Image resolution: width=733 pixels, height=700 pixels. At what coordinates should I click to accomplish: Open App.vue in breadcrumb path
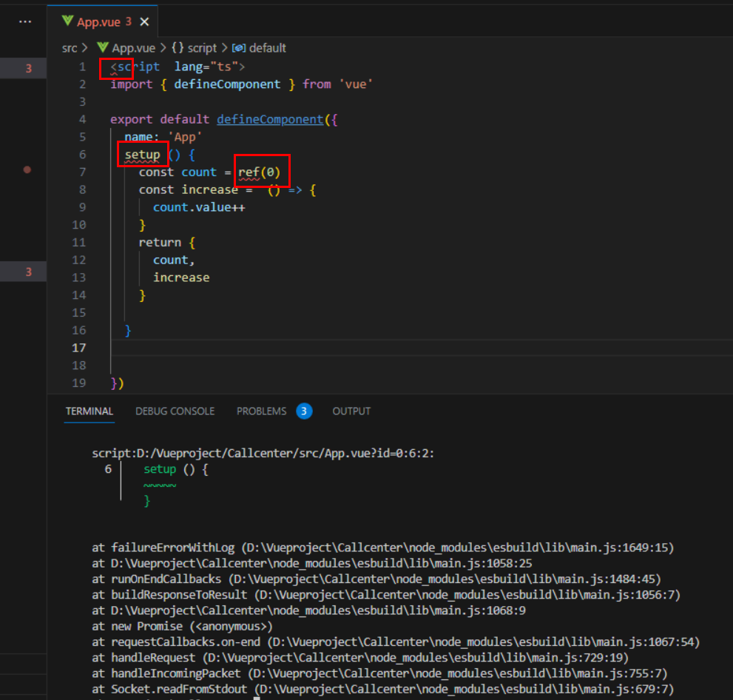click(133, 48)
